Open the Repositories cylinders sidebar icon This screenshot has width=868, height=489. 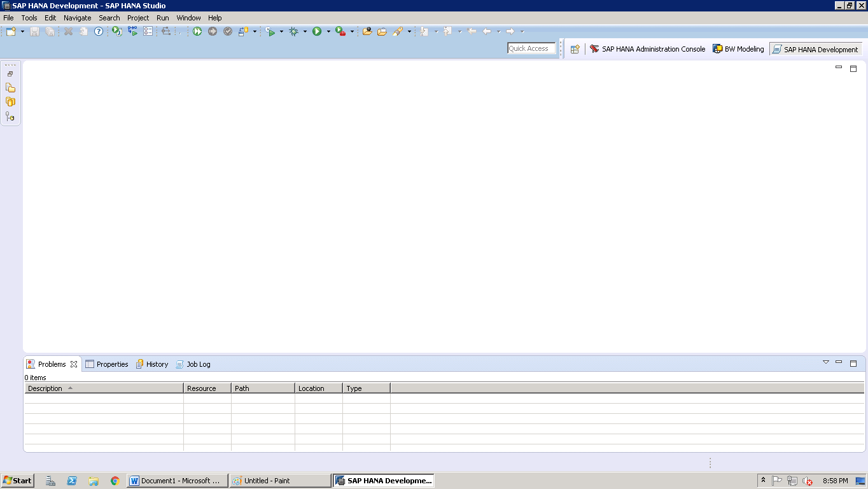click(10, 102)
